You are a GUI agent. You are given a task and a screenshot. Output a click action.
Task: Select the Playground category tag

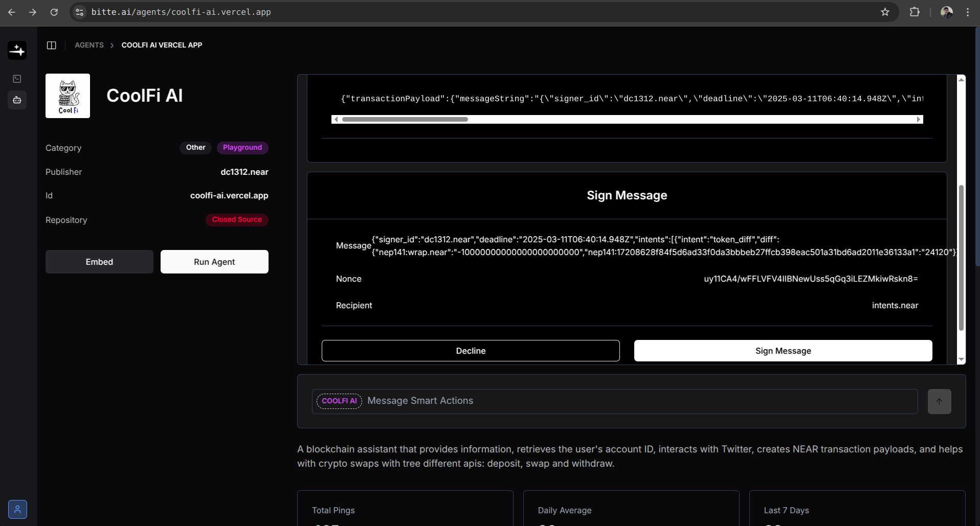[x=242, y=148]
